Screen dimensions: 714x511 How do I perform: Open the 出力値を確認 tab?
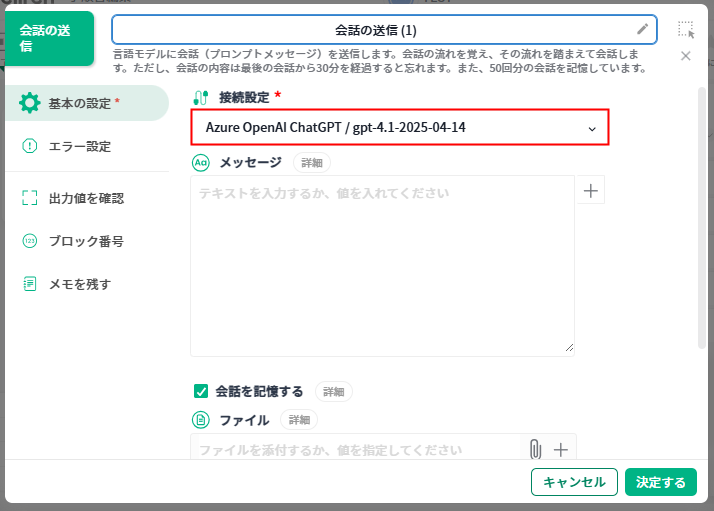85,198
